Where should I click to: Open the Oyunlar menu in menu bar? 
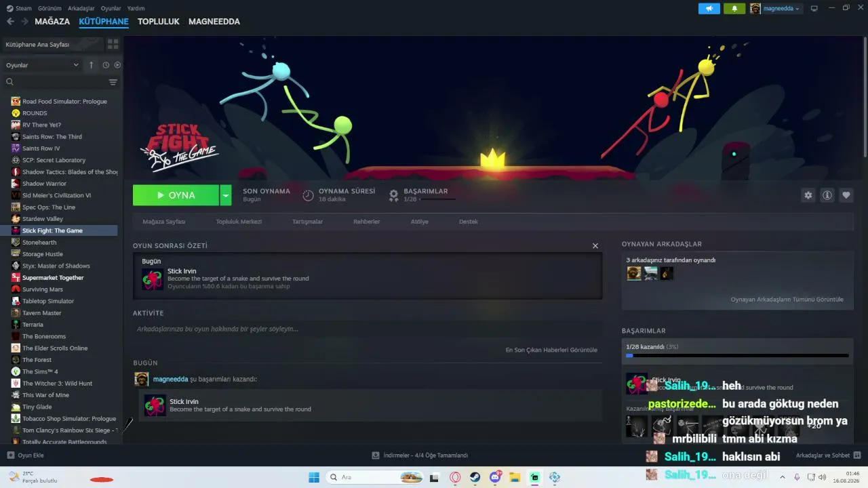pyautogui.click(x=111, y=8)
